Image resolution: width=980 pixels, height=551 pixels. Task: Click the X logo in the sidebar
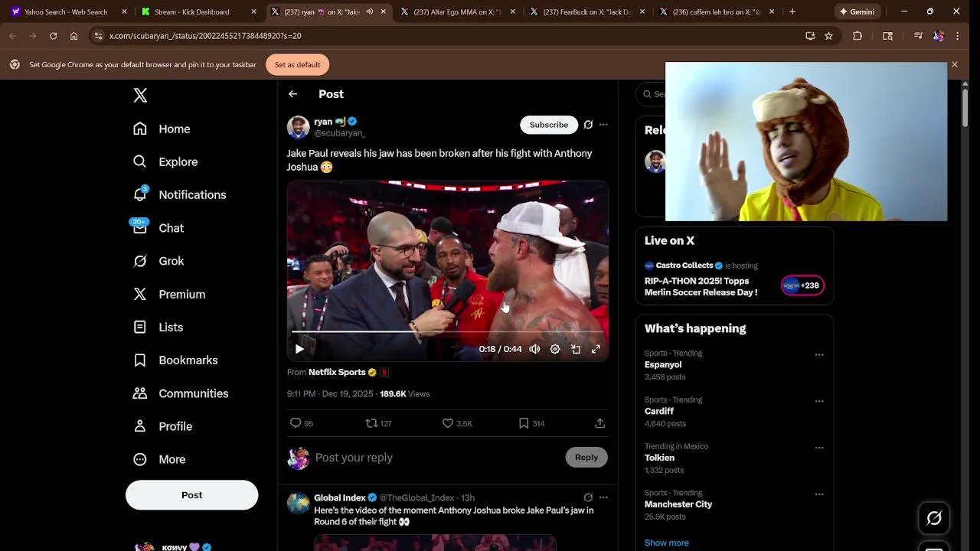[140, 95]
